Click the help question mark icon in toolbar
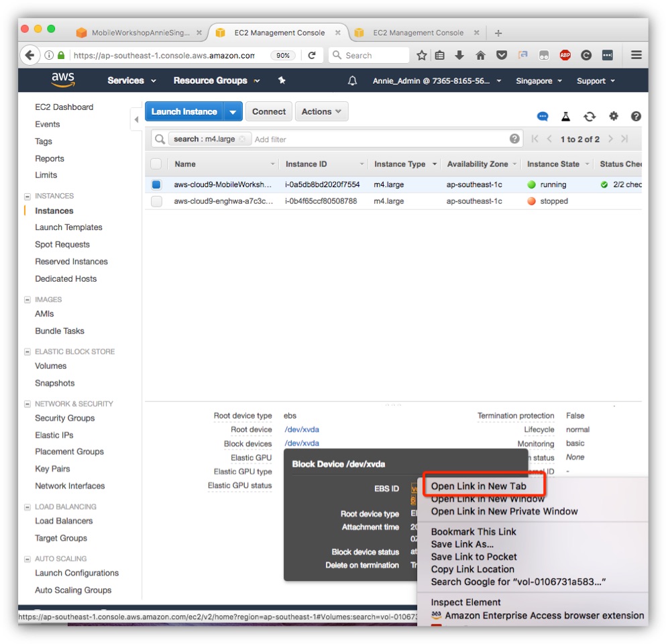 point(635,116)
